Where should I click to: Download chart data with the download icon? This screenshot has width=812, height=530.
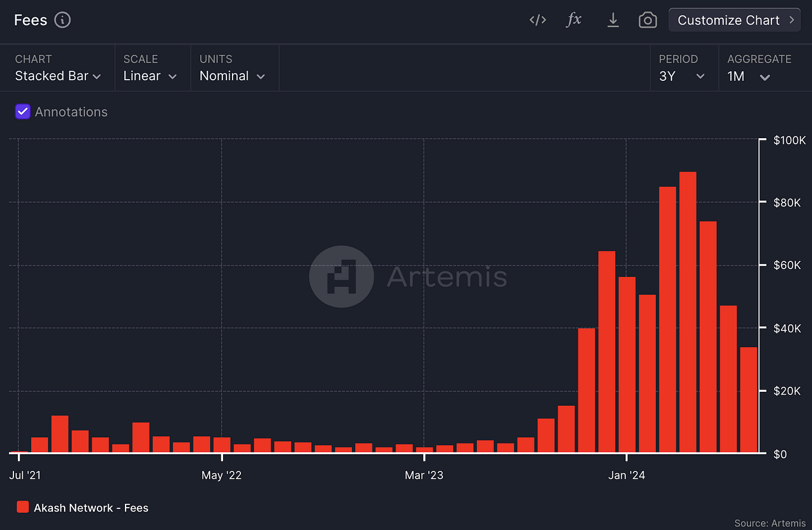click(x=613, y=20)
